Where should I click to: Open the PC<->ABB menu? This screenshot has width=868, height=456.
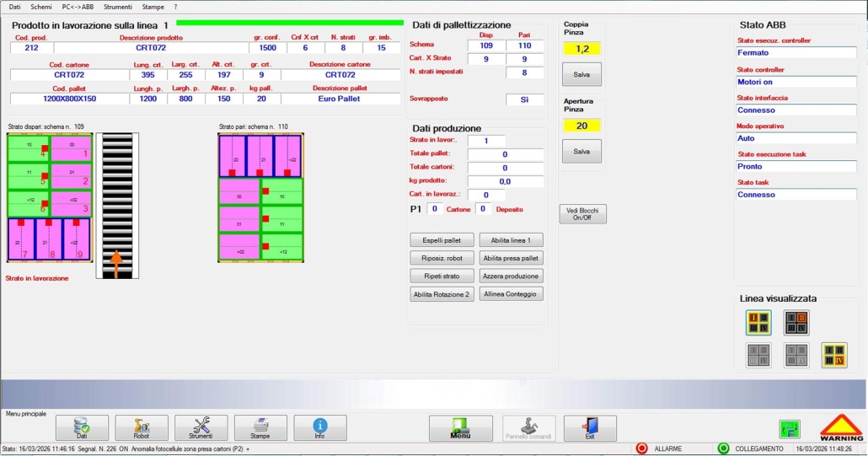[78, 7]
